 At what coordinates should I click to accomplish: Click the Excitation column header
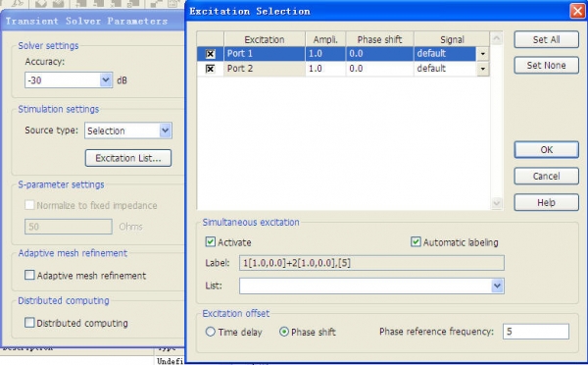click(x=265, y=39)
